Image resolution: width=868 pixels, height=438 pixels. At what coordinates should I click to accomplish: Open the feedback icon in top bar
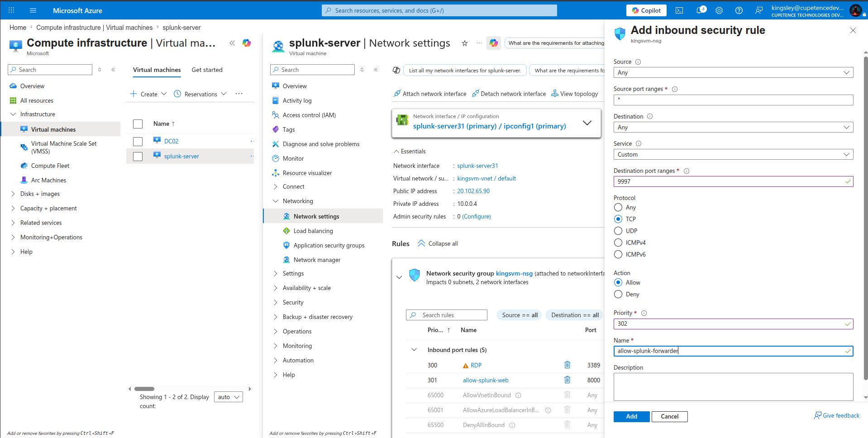tap(759, 10)
